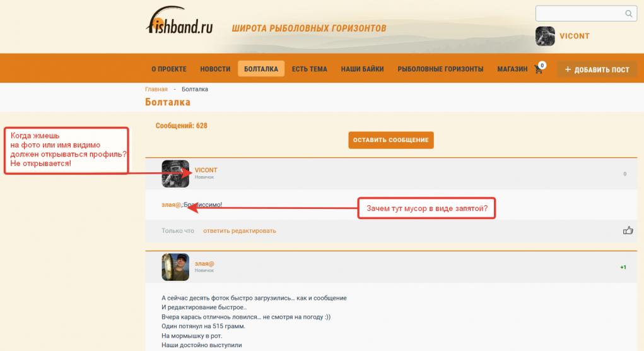Click VICONT's avatar in the message
The height and width of the screenshot is (351, 644).
(175, 174)
